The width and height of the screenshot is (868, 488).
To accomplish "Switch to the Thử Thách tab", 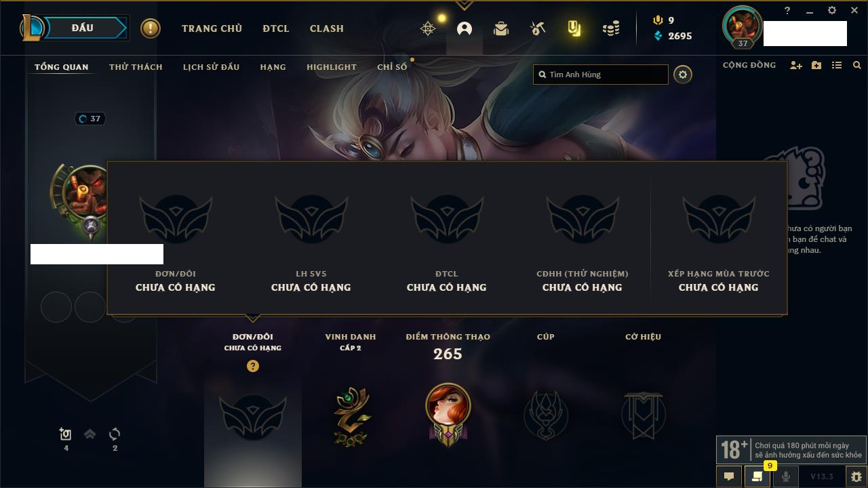I will point(136,67).
